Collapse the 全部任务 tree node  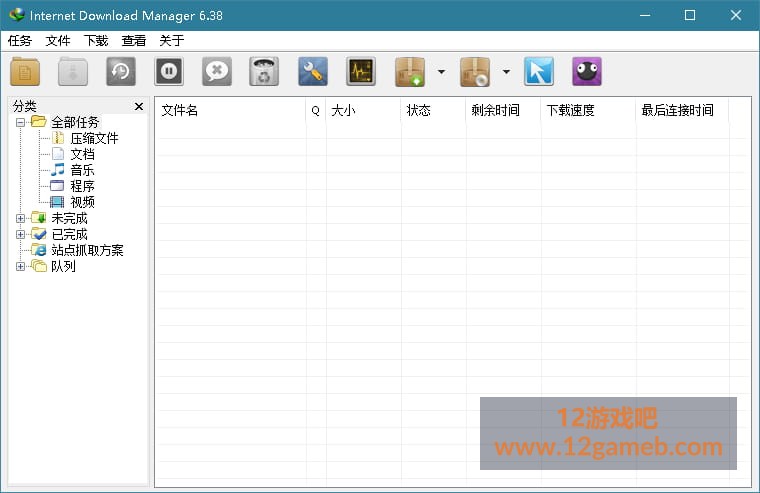(20, 122)
